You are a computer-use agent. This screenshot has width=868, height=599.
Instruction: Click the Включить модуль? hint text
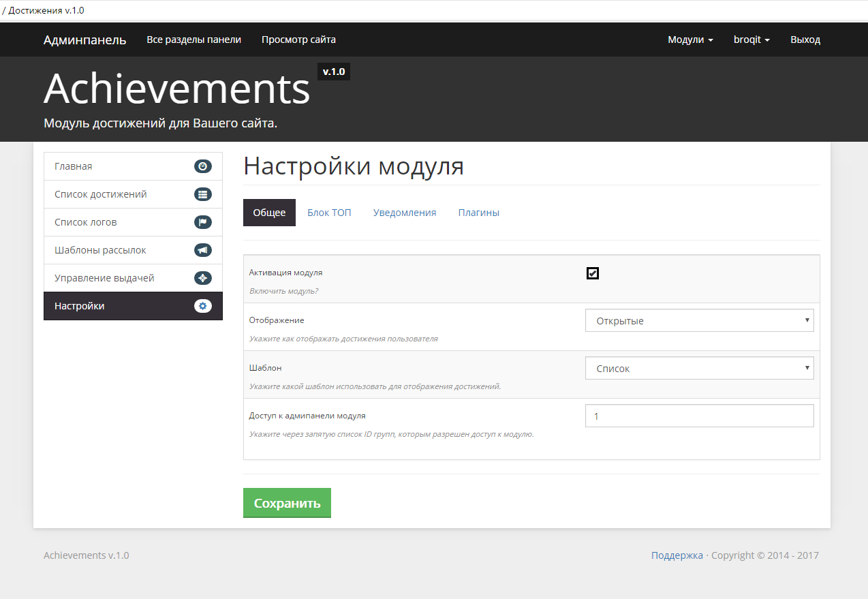click(x=283, y=291)
